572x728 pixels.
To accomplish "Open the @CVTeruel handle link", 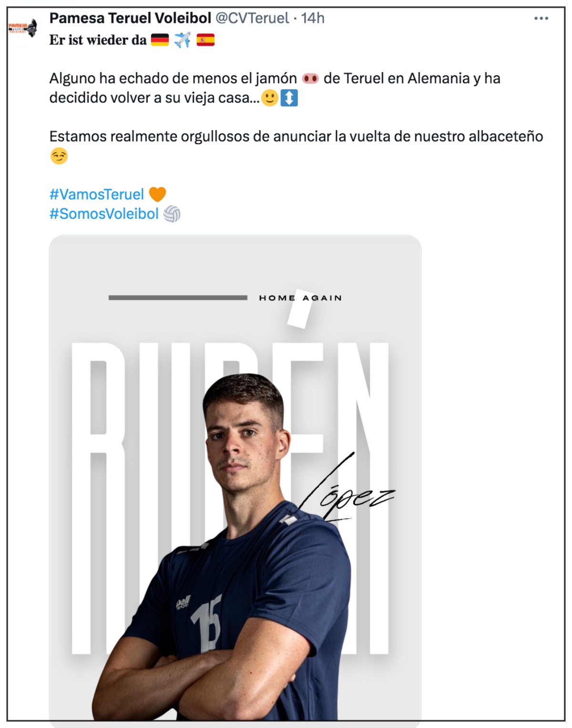I will click(252, 18).
